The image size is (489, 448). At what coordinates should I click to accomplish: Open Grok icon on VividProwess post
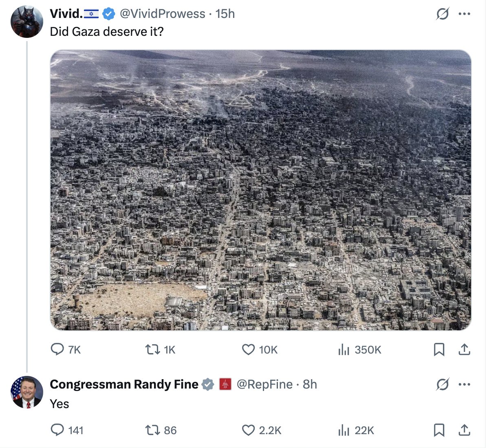(x=442, y=14)
